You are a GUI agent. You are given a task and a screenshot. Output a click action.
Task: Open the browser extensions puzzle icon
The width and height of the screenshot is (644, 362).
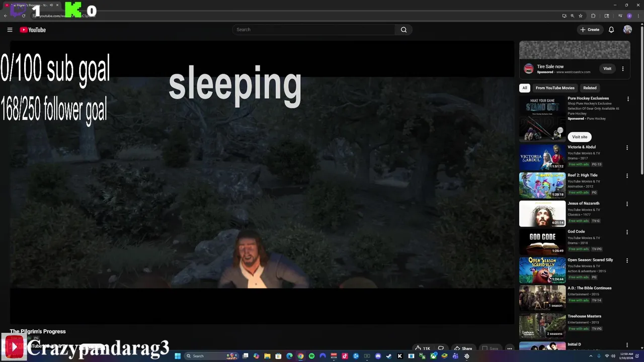pyautogui.click(x=593, y=16)
